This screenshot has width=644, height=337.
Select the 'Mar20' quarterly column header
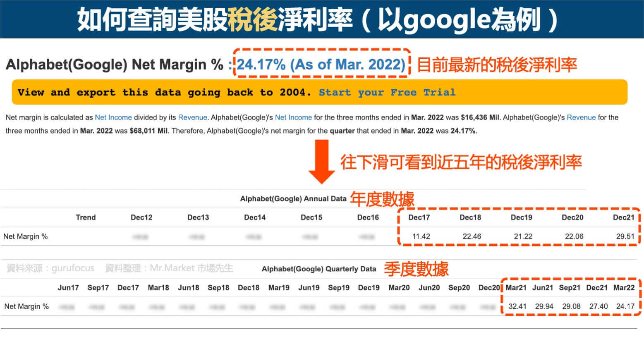[399, 288]
